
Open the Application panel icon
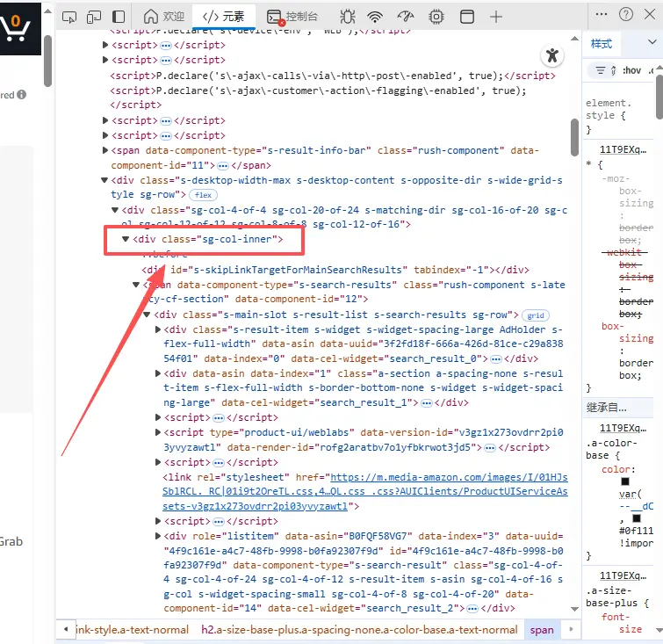(467, 17)
